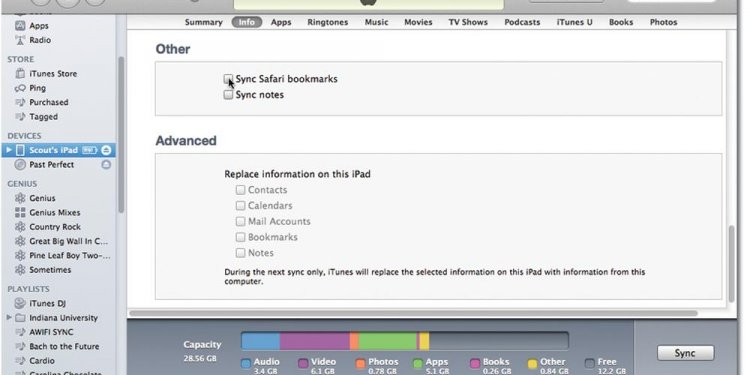Click Apps green legend swatch

pyautogui.click(x=418, y=364)
